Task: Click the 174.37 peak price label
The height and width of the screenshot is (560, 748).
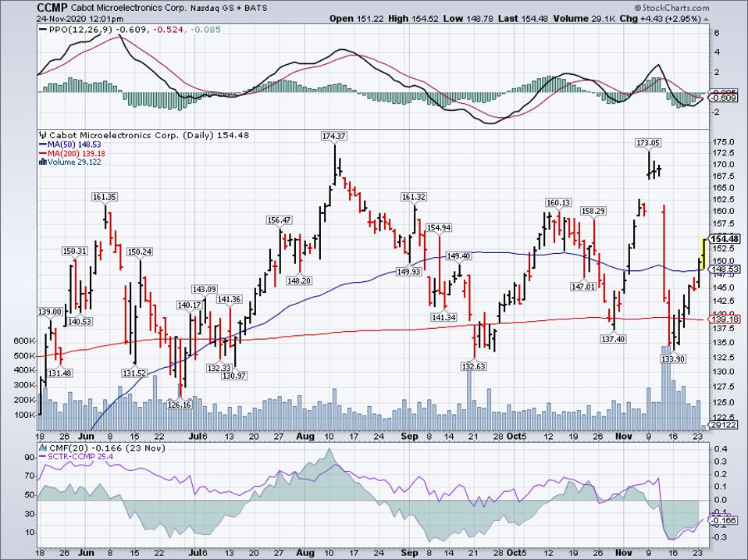Action: (334, 137)
